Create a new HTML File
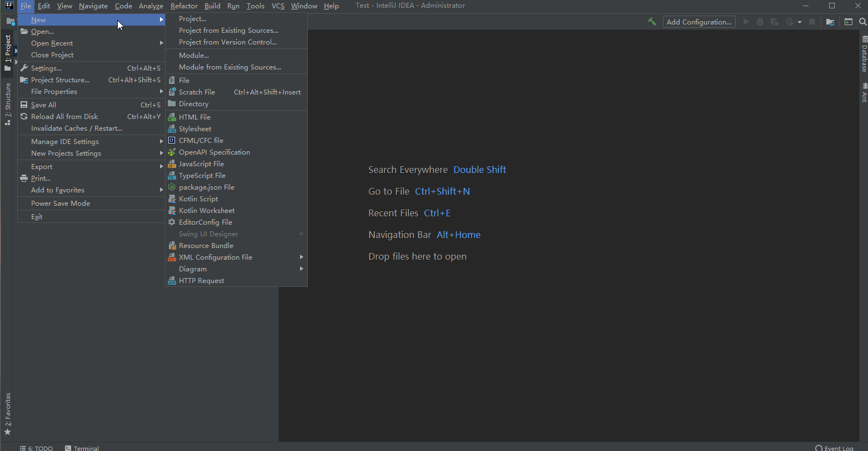This screenshot has height=451, width=868. pos(237,117)
